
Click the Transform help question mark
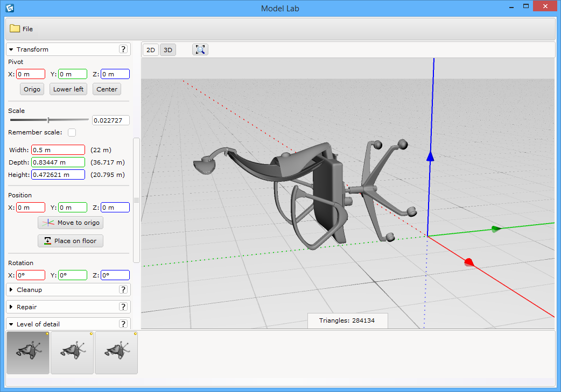[x=123, y=49]
